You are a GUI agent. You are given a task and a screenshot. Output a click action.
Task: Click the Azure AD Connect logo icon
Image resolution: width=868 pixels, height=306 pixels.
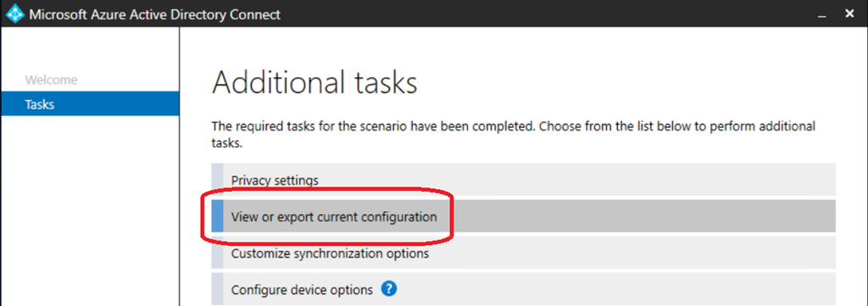click(x=14, y=14)
